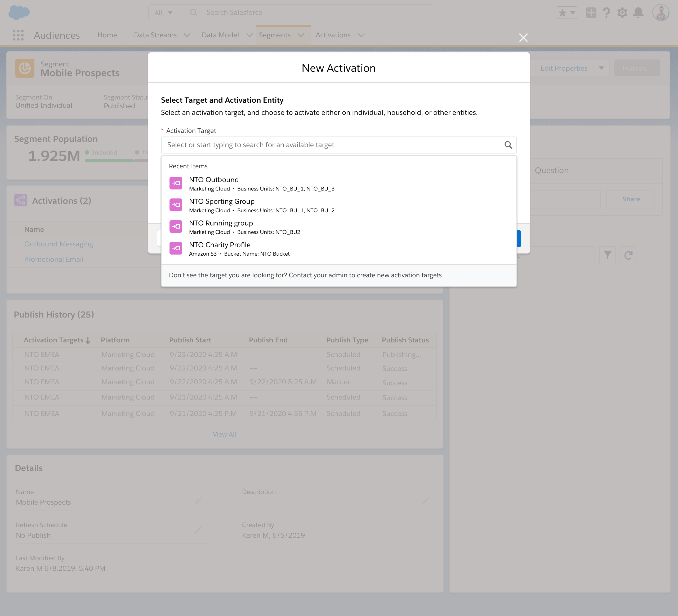Select NTO Sporting Group target
This screenshot has width=678, height=616.
click(x=222, y=201)
